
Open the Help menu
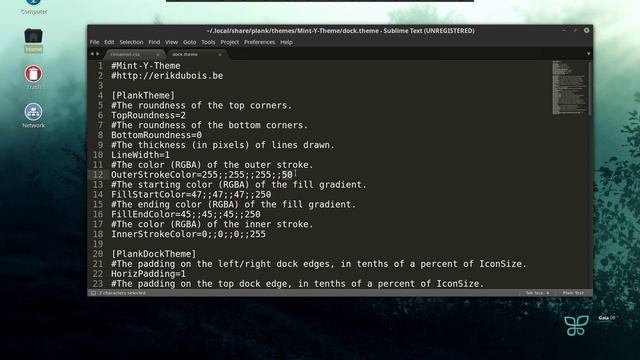pos(286,42)
